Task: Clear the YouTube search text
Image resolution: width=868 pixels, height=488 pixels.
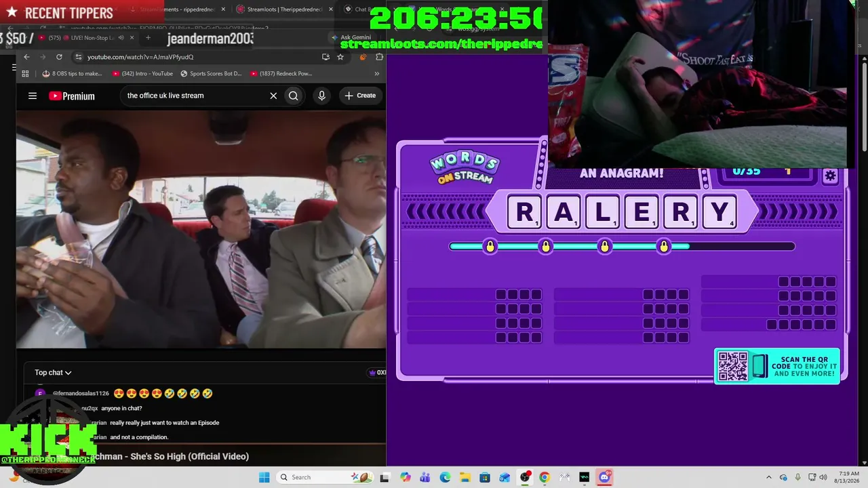Action: click(x=273, y=96)
